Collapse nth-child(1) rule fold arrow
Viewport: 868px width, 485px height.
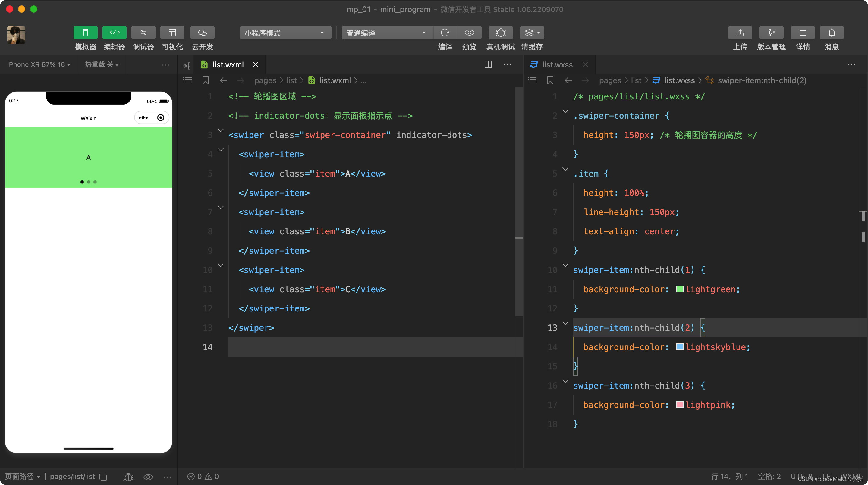(565, 265)
